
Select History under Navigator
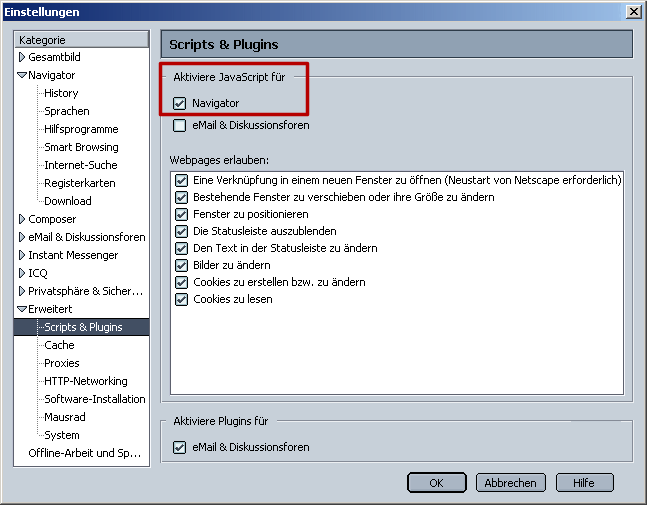(61, 93)
